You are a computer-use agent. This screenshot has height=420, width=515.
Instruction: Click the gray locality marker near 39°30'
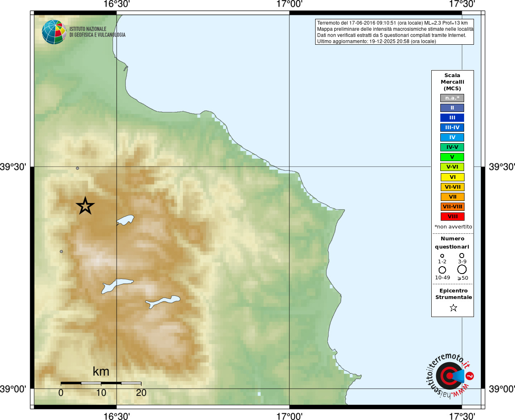77,168
